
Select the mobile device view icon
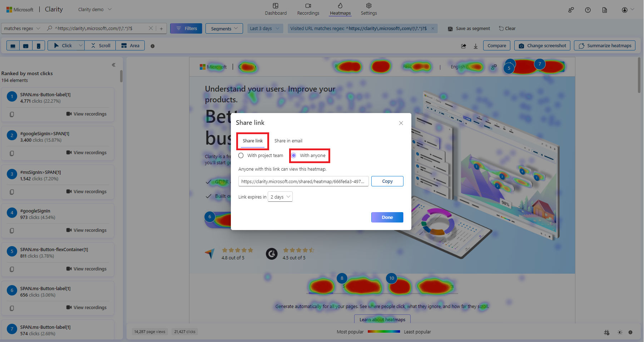39,46
